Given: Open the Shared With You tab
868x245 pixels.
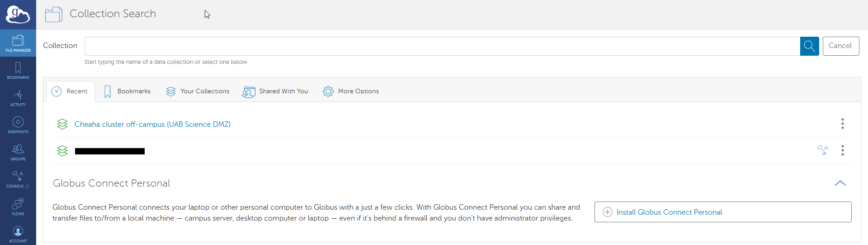Looking at the screenshot, I should pyautogui.click(x=275, y=91).
